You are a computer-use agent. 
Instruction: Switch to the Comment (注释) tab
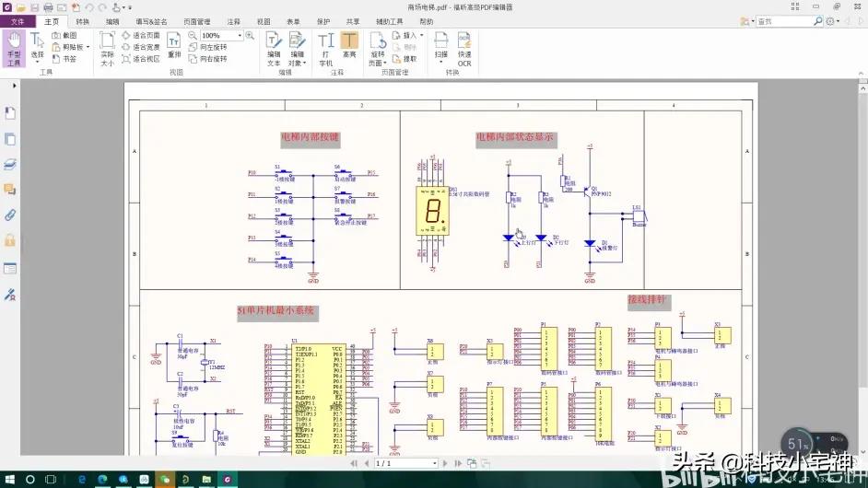234,21
